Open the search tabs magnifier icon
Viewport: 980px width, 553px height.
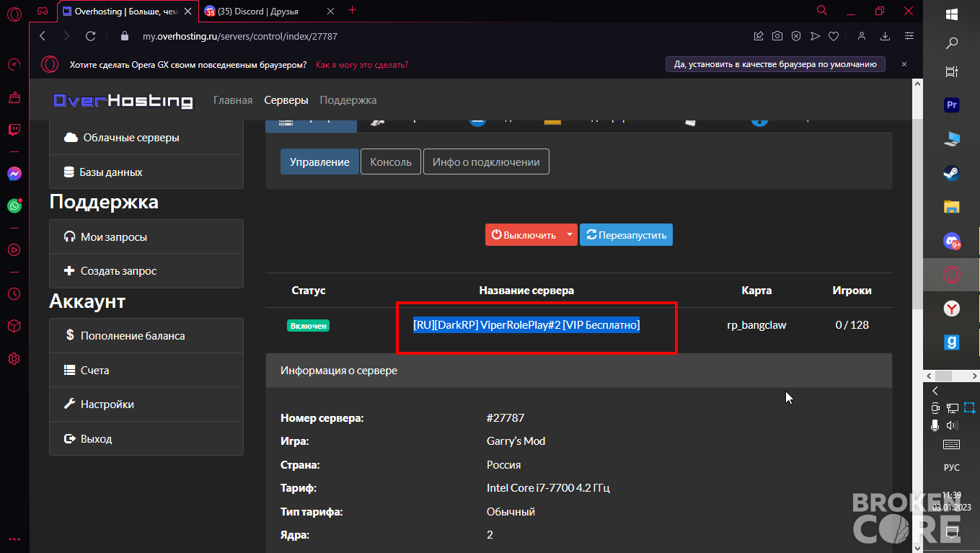coord(822,10)
